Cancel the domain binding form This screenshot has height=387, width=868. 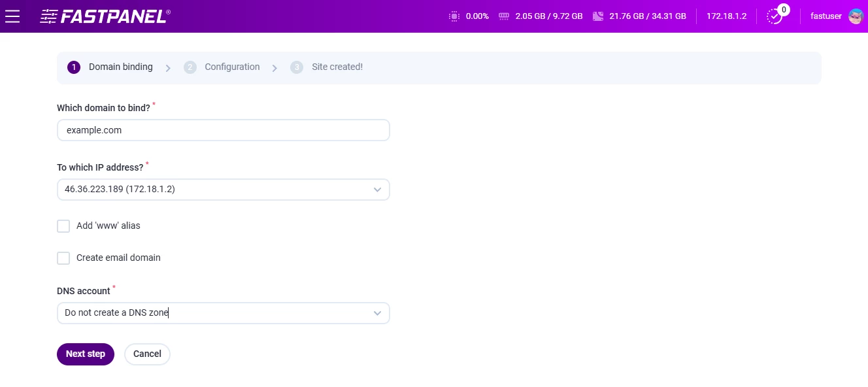[147, 354]
